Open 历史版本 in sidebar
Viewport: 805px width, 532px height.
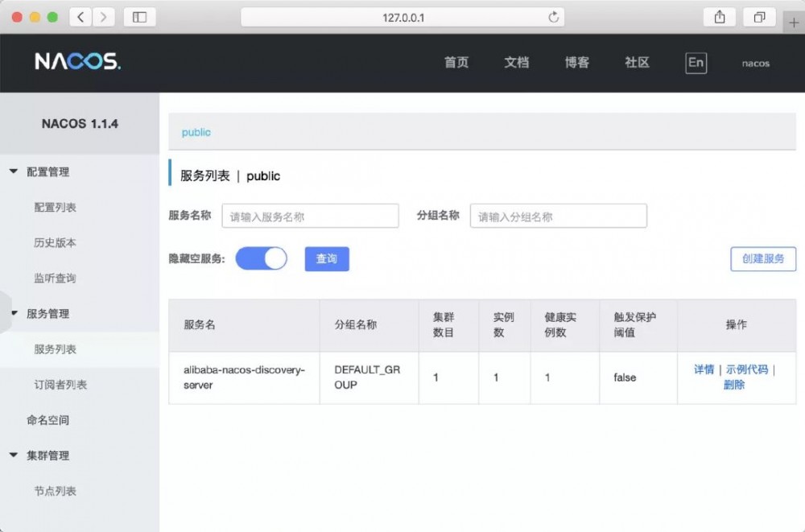pyautogui.click(x=55, y=242)
